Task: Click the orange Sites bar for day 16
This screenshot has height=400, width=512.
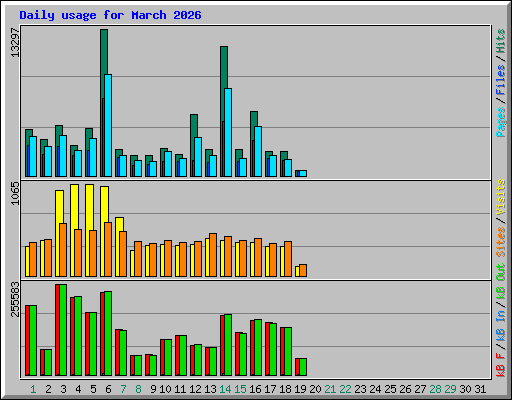Action: coord(258,257)
